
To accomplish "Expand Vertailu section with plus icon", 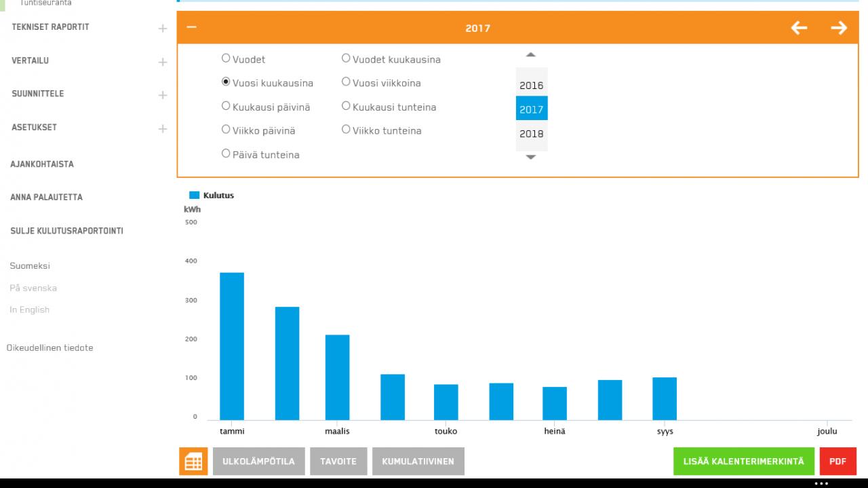I will point(162,62).
